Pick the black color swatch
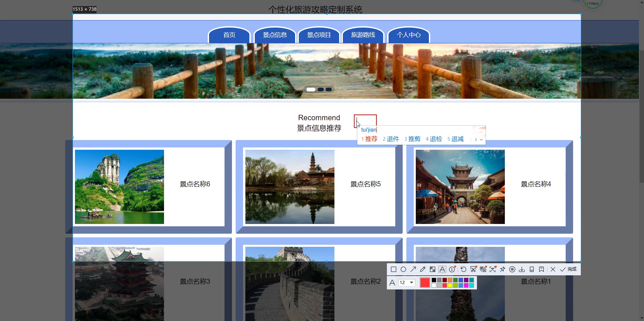Viewport: 644px width, 321px height. pos(434,280)
